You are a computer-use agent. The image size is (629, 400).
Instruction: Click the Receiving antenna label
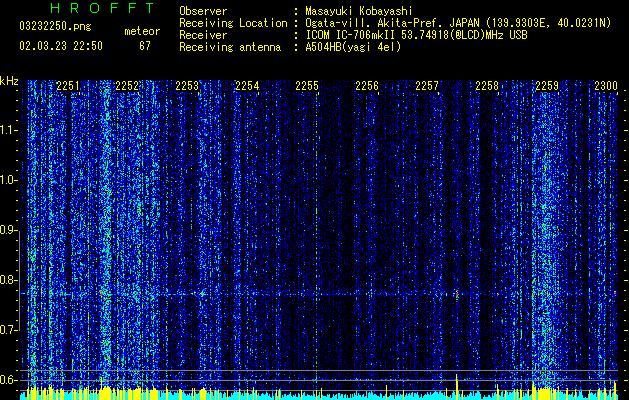[x=230, y=47]
